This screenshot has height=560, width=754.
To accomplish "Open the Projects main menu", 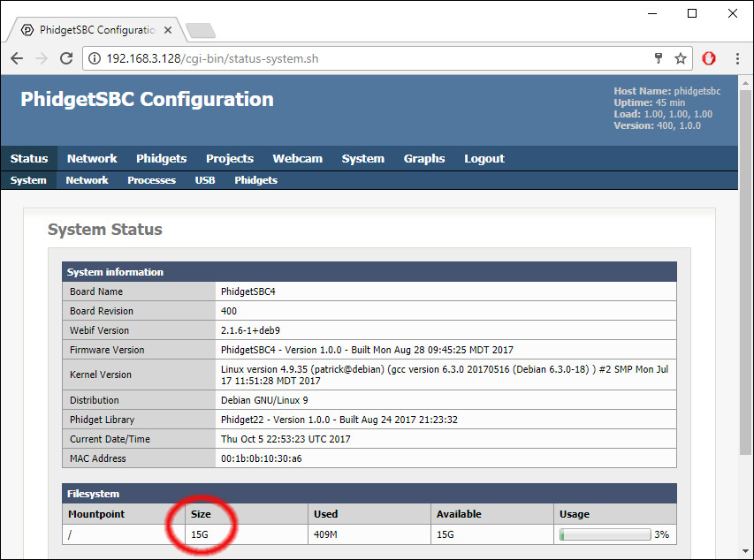I will [230, 159].
